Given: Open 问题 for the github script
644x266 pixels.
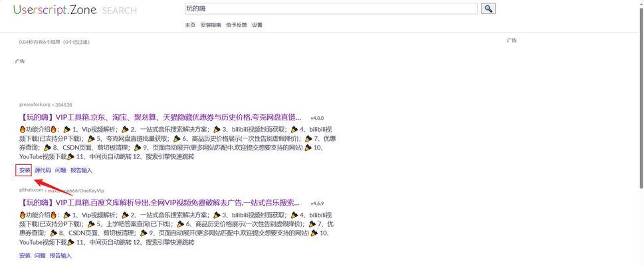Looking at the screenshot, I should click(x=41, y=256).
